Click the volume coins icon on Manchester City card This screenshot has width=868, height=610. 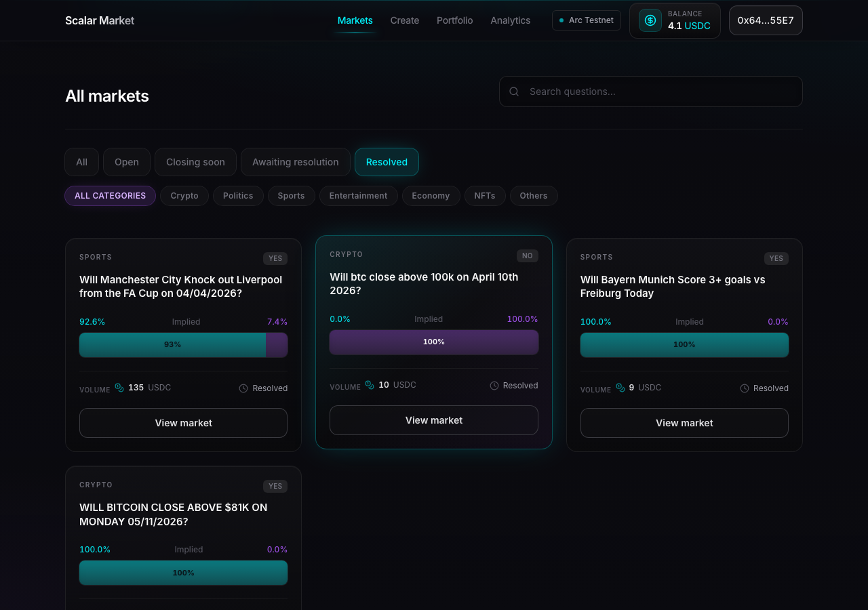coord(119,388)
